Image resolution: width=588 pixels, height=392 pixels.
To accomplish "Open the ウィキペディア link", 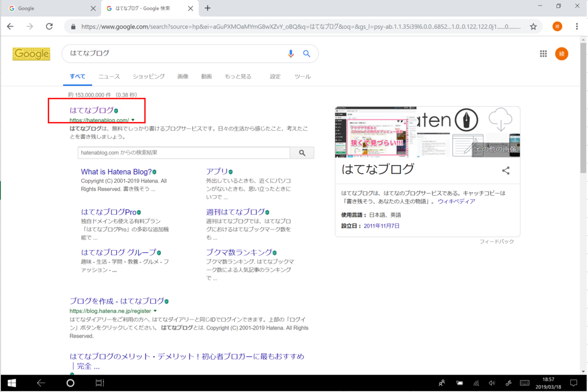I will [x=456, y=202].
